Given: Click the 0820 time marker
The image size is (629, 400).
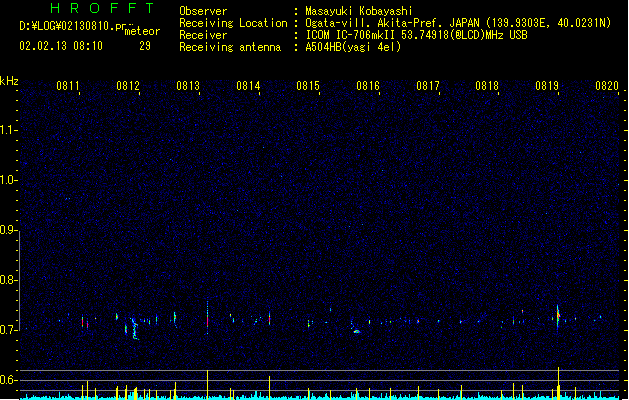Looking at the screenshot, I should [x=607, y=86].
